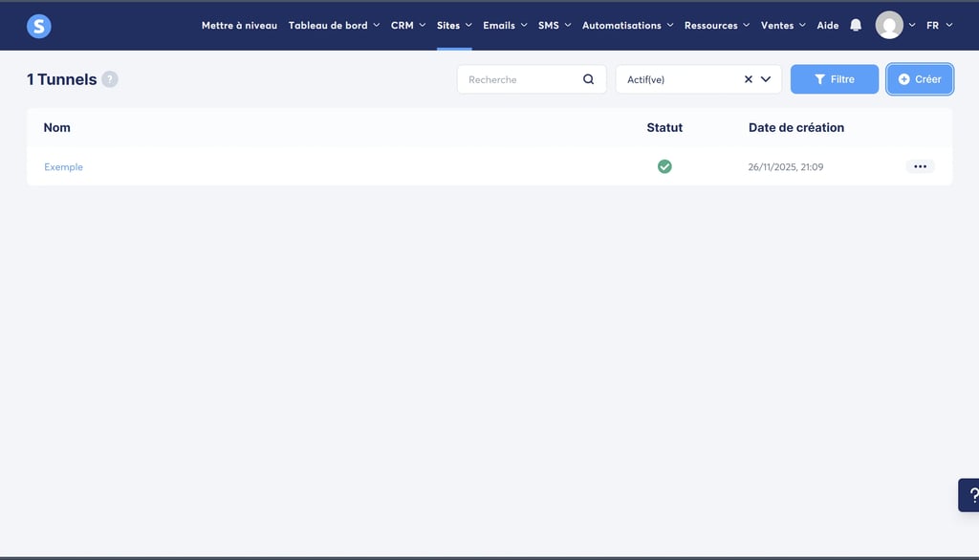
Task: Click the Créer button
Action: coord(919,79)
